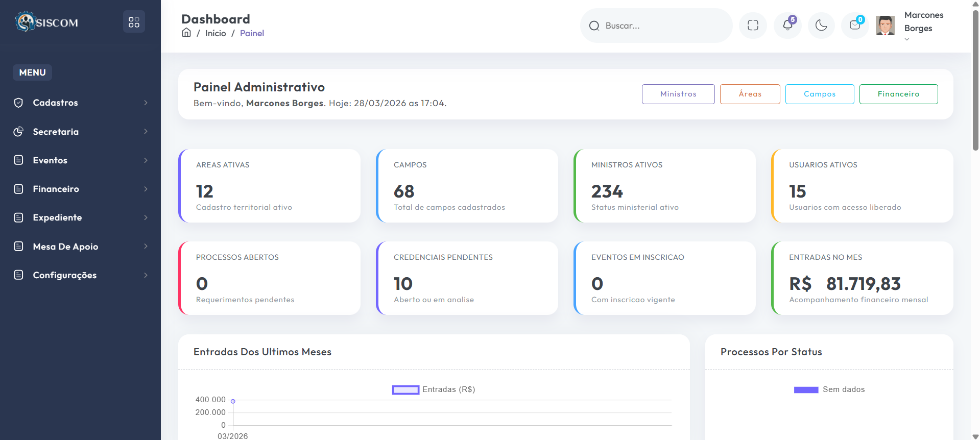Select the Areas Ativas card

click(x=269, y=186)
